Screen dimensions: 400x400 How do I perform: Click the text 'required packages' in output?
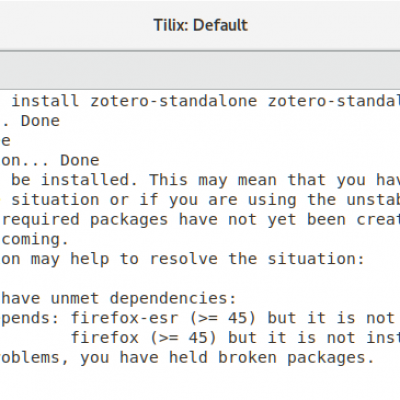[x=85, y=219]
